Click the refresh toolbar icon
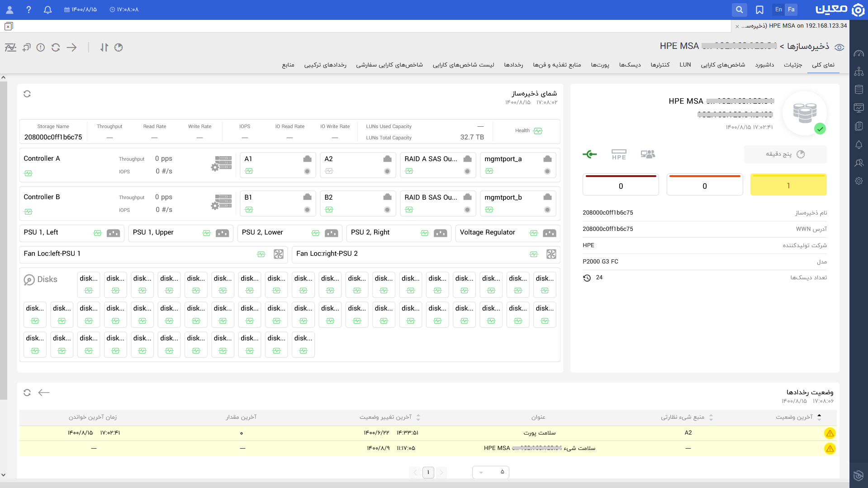This screenshot has width=868, height=488. (x=56, y=48)
